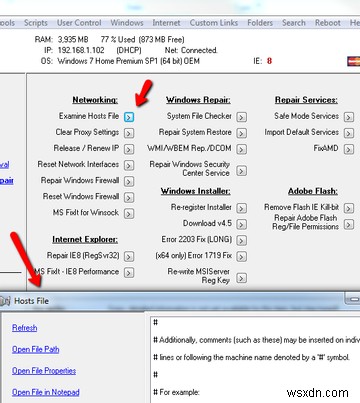The image size is (360, 403).
Task: Run Repair System Restore arrow button
Action: click(x=241, y=133)
